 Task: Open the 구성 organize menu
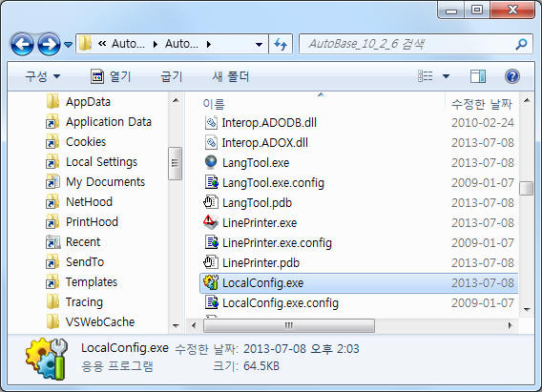pyautogui.click(x=42, y=76)
